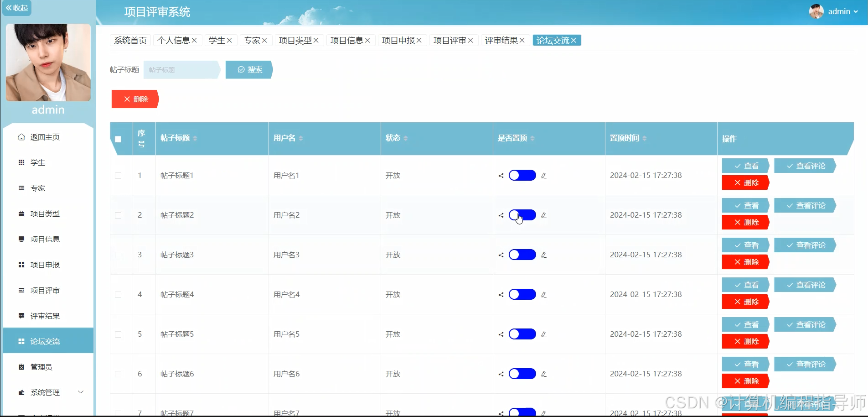Close the 项目申报 tab
868x417 pixels.
419,41
